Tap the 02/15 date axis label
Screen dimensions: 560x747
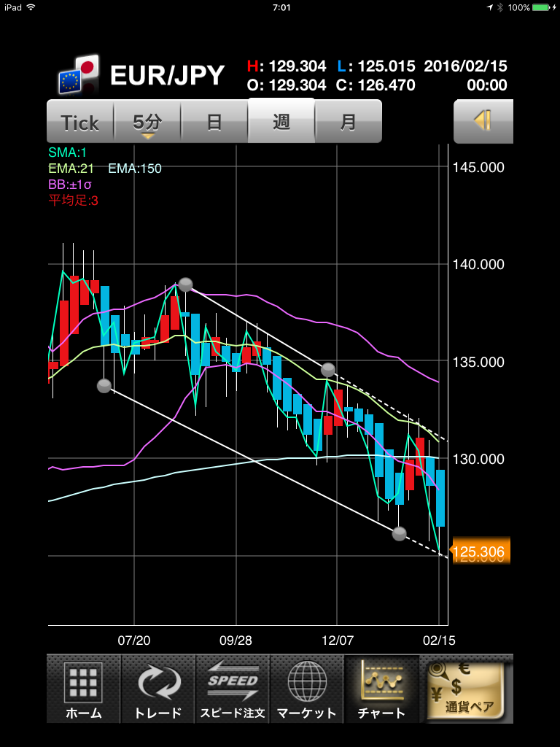(439, 640)
